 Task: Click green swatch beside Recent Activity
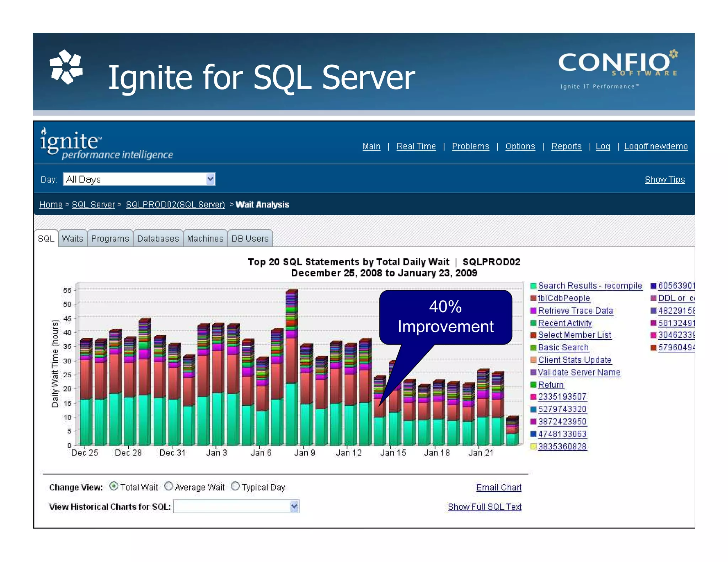(x=533, y=323)
